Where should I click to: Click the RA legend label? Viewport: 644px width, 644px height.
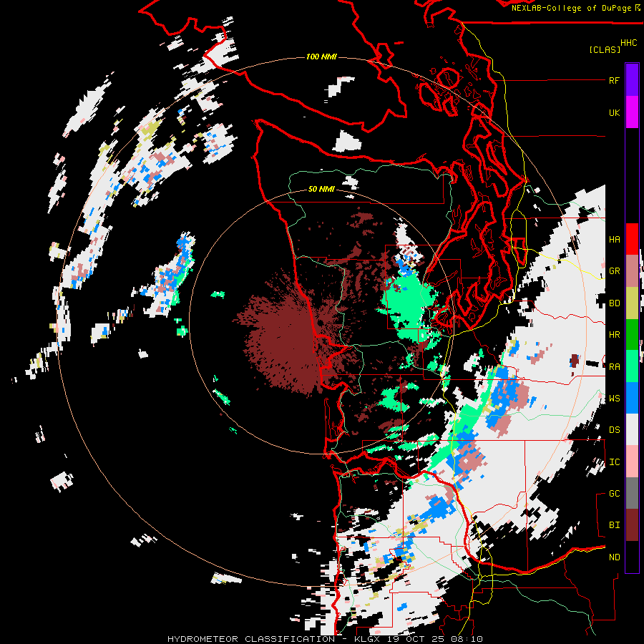[x=614, y=366]
